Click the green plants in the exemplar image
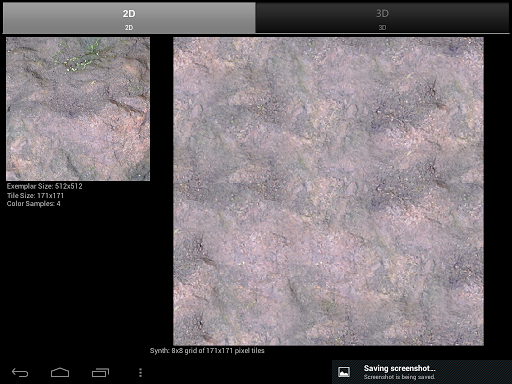This screenshot has height=384, width=512. pyautogui.click(x=80, y=57)
